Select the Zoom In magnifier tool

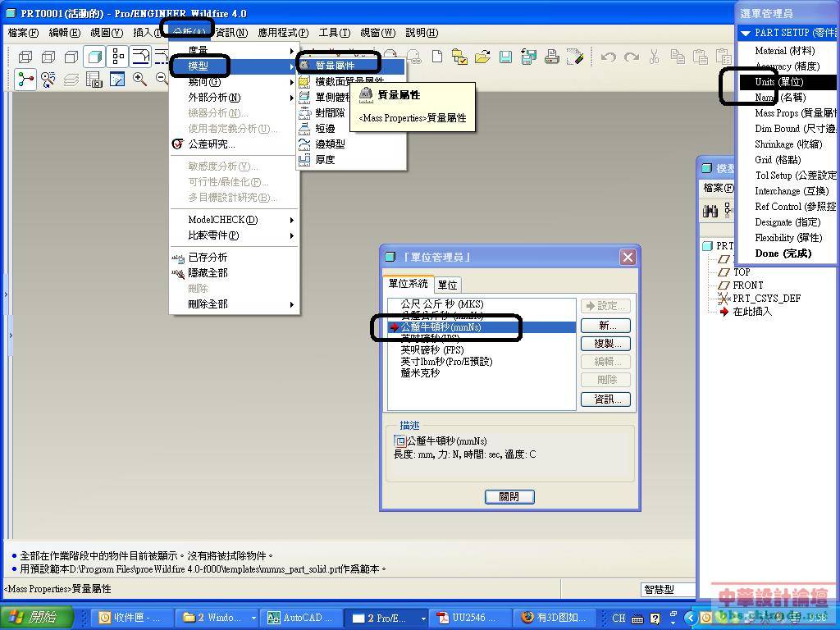click(140, 80)
